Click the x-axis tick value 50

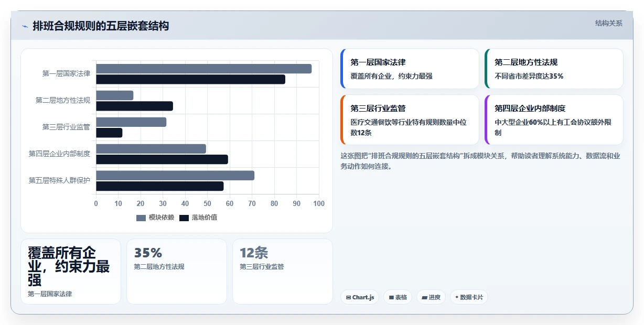(x=207, y=203)
